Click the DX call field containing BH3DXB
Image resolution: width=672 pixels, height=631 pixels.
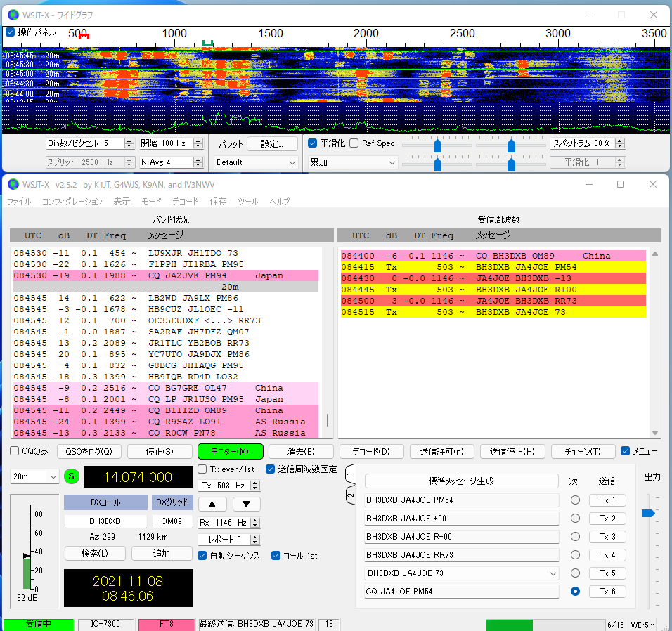coord(105,522)
